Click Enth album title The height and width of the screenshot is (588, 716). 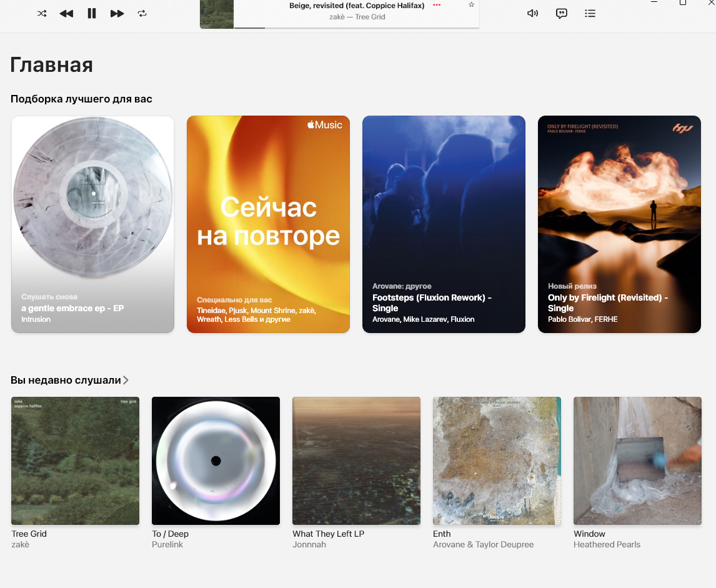[x=442, y=534]
